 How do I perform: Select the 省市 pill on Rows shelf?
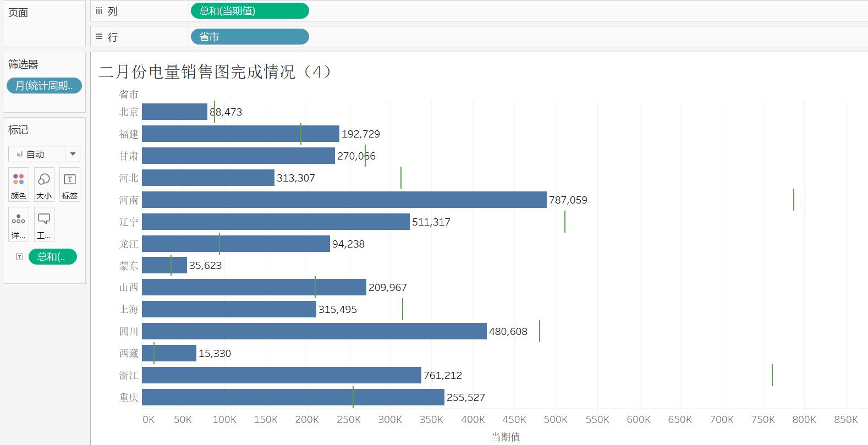click(250, 37)
